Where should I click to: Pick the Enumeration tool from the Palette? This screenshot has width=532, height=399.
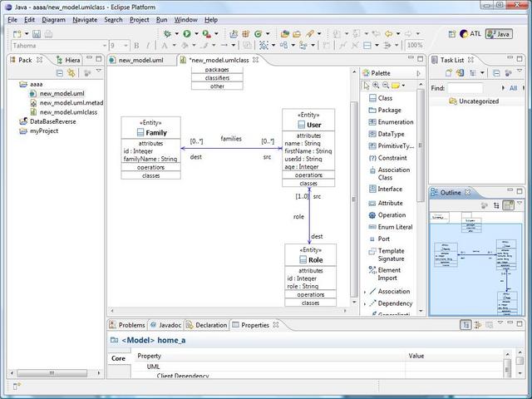[x=395, y=122]
